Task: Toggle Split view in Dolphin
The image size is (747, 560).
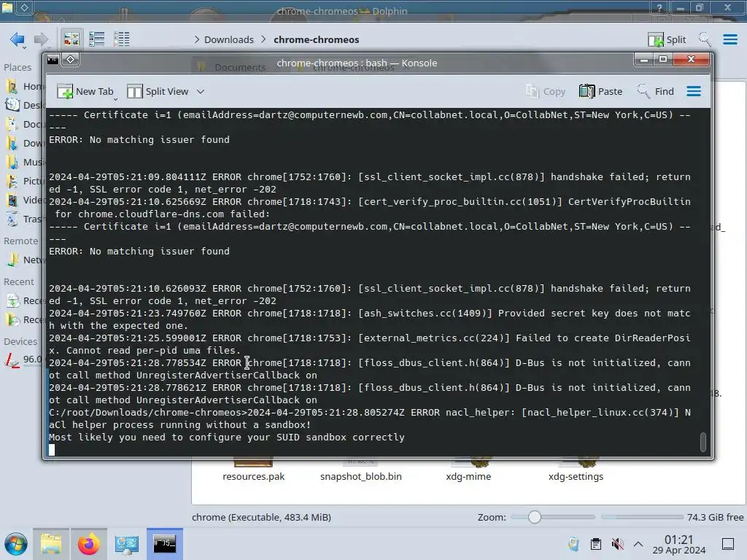Action: pos(667,39)
